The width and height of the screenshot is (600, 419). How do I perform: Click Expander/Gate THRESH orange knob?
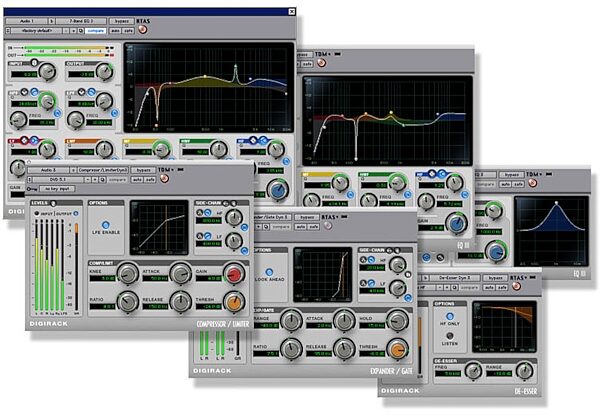pos(398,349)
